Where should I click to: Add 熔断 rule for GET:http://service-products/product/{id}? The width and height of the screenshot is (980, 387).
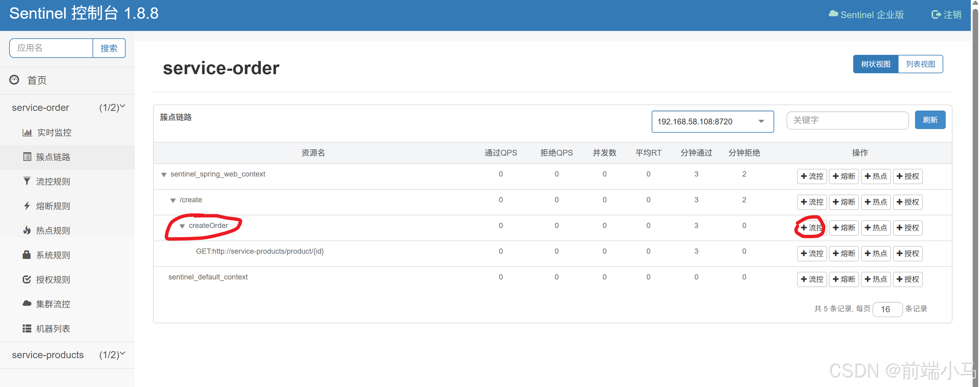coord(844,253)
